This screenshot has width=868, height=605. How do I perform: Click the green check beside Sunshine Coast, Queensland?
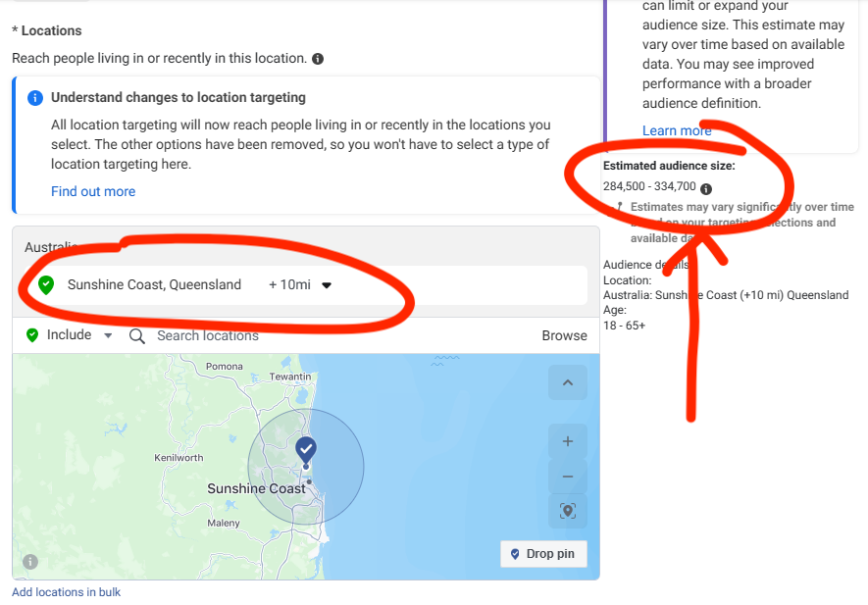(x=46, y=284)
